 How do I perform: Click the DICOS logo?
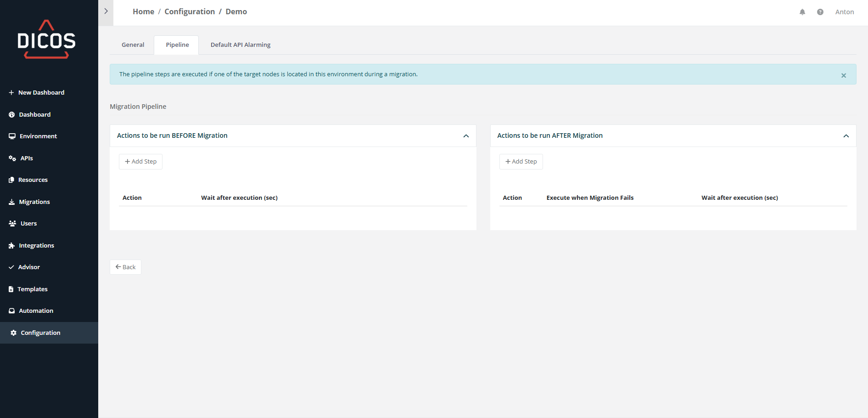[46, 40]
